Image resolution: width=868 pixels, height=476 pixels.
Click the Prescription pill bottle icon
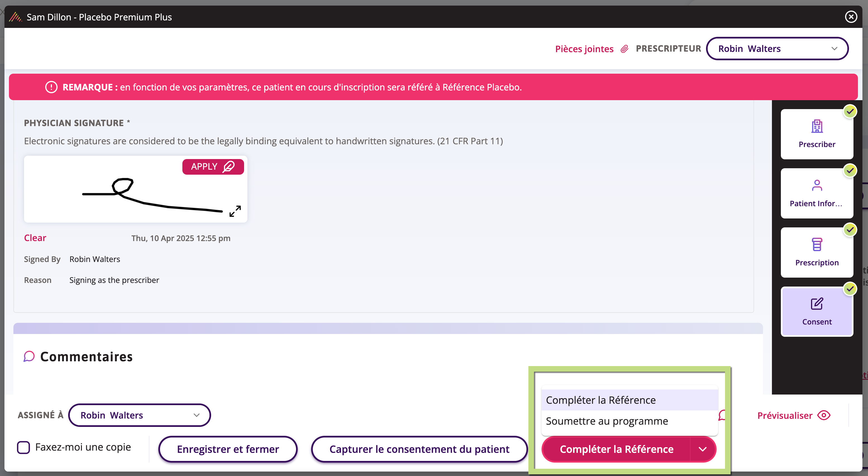(x=817, y=245)
